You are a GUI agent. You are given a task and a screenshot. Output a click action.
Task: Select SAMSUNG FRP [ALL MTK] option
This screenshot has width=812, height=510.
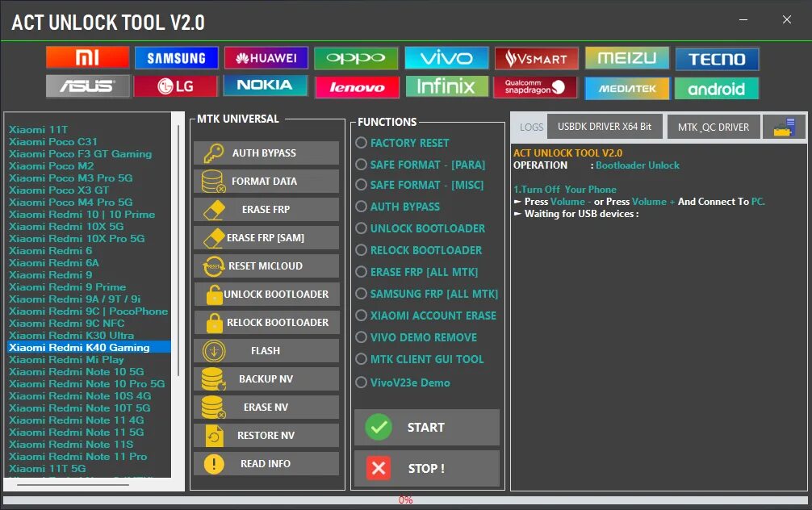361,293
